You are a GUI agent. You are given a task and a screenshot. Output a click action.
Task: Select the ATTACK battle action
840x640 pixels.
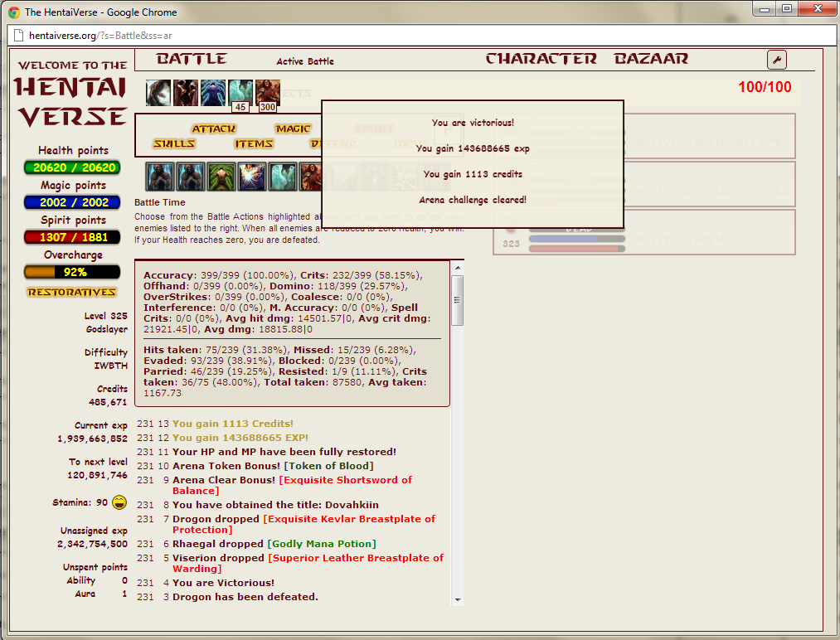click(x=214, y=129)
